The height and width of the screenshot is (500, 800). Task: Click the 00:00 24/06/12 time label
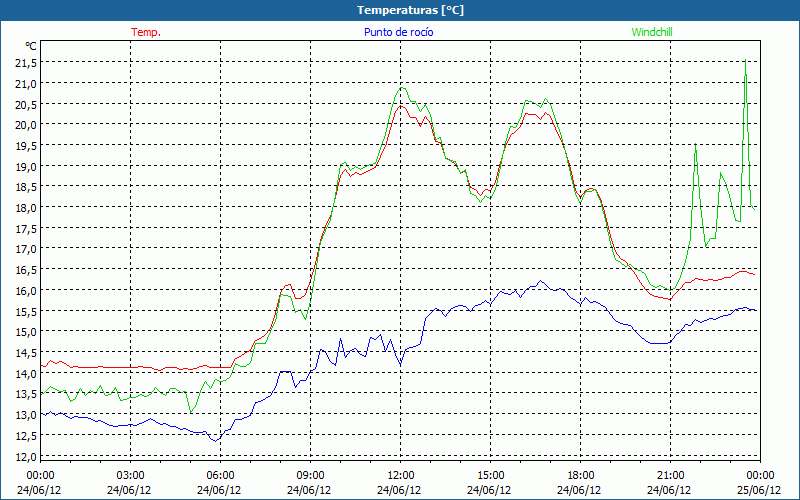point(39,483)
